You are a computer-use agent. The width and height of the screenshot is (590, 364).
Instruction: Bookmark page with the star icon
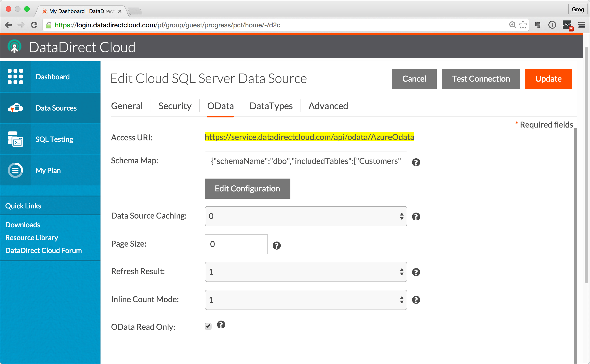tap(523, 25)
